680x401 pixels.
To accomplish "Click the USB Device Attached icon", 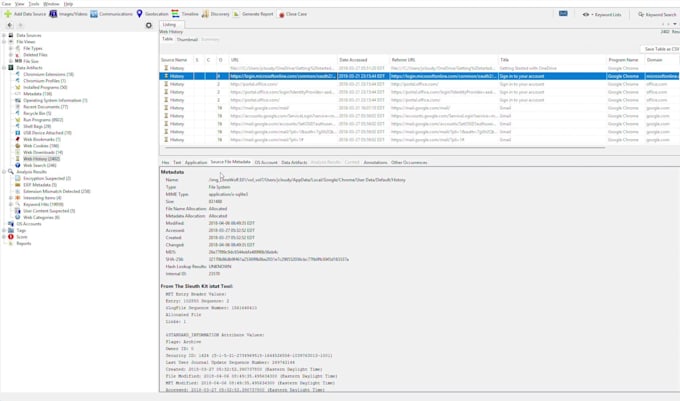I will 18,133.
